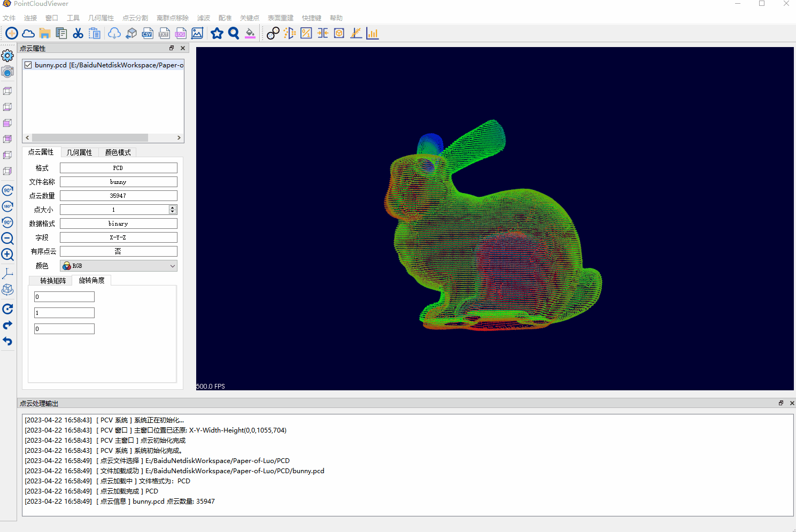
Task: Click the axes with line icon
Action: point(356,34)
